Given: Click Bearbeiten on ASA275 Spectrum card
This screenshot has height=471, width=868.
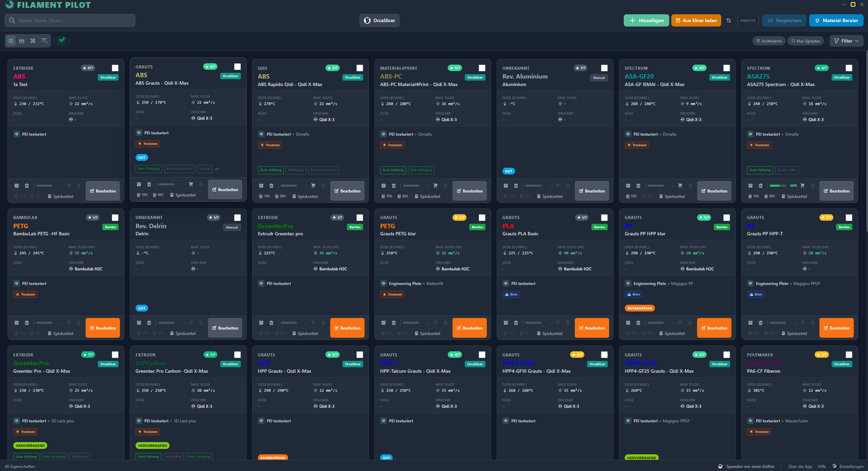Looking at the screenshot, I should 836,191.
